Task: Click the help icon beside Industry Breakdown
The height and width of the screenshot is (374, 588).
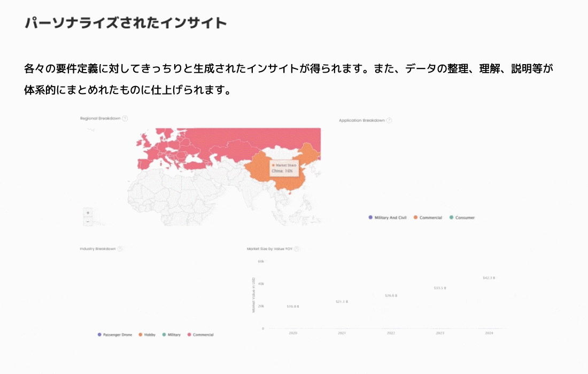Action: pos(120,249)
